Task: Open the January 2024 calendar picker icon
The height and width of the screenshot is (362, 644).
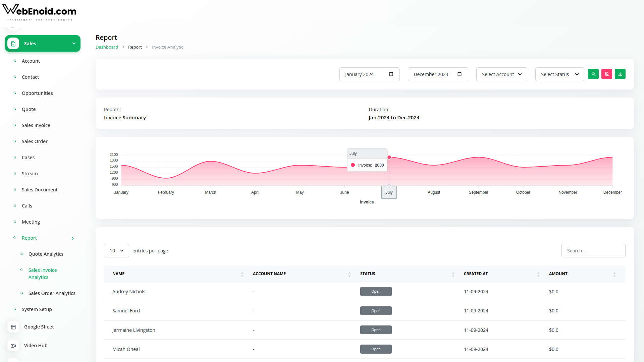Action: (x=391, y=74)
